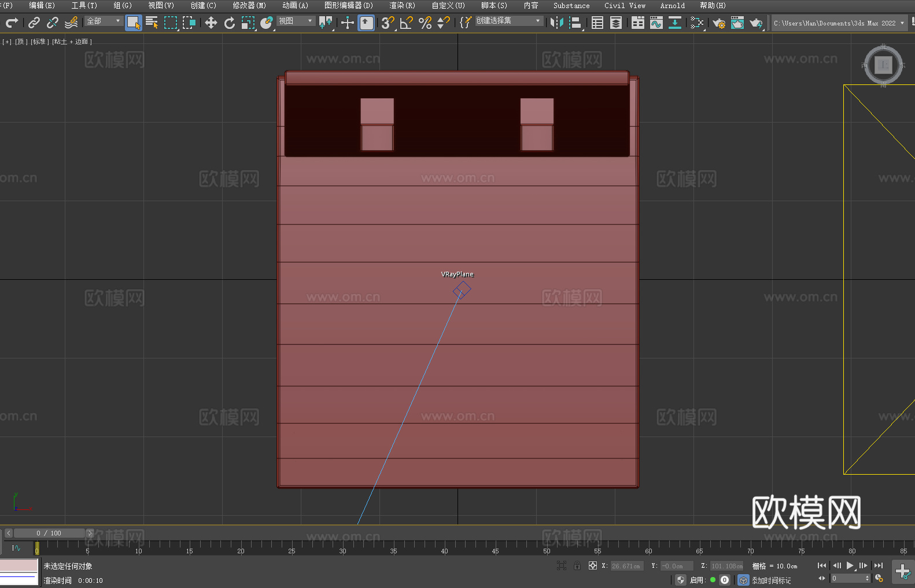The height and width of the screenshot is (588, 915).
Task: Open the 视图(V) menu
Action: point(161,5)
